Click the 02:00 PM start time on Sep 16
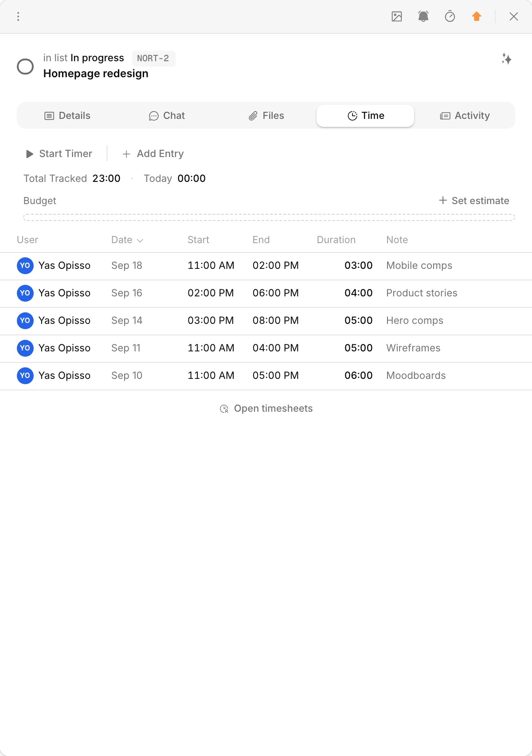The width and height of the screenshot is (532, 756). (x=211, y=293)
